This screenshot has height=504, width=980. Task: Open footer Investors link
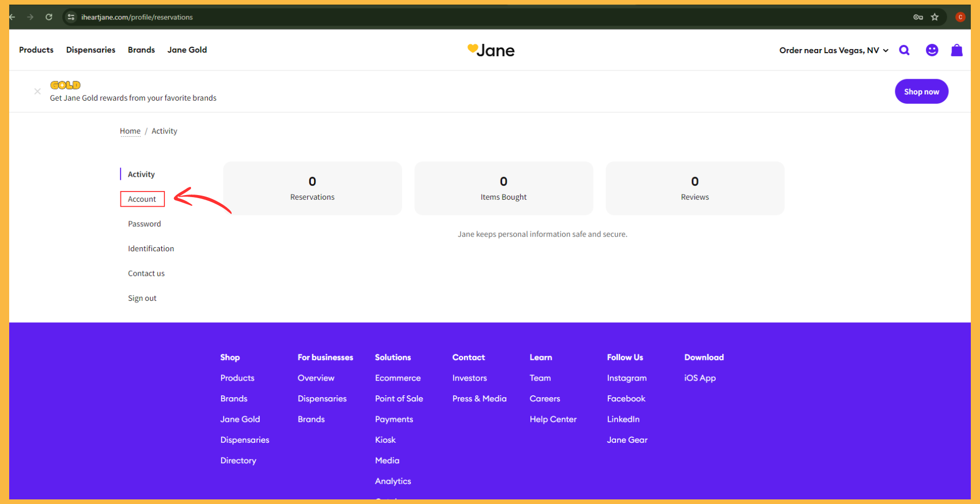coord(470,378)
